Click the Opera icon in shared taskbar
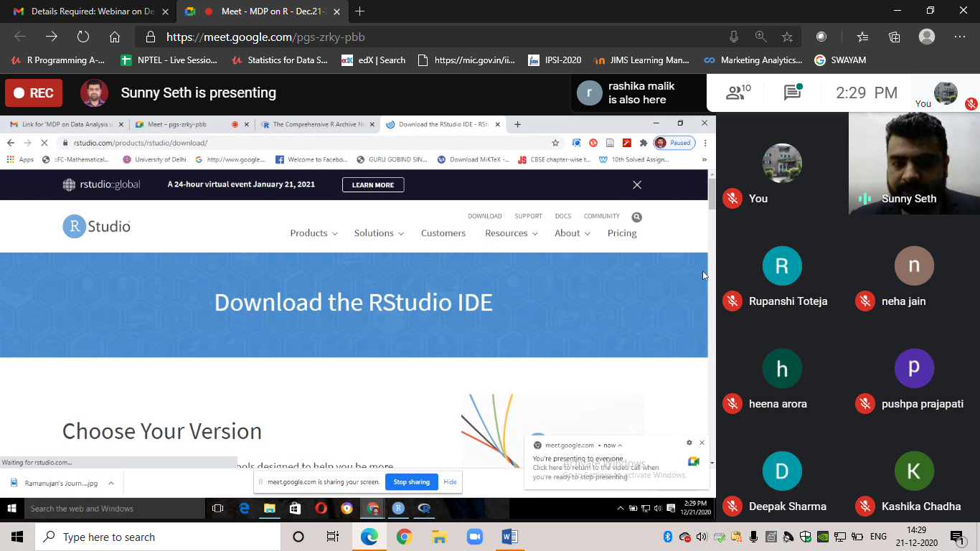The height and width of the screenshot is (551, 980). [321, 508]
